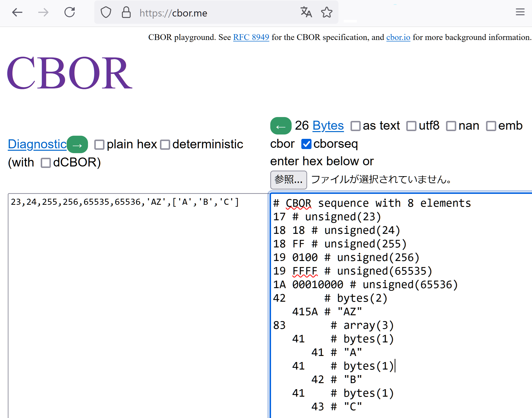The width and height of the screenshot is (532, 418).
Task: Tick the utf8 checkbox
Action: point(411,126)
